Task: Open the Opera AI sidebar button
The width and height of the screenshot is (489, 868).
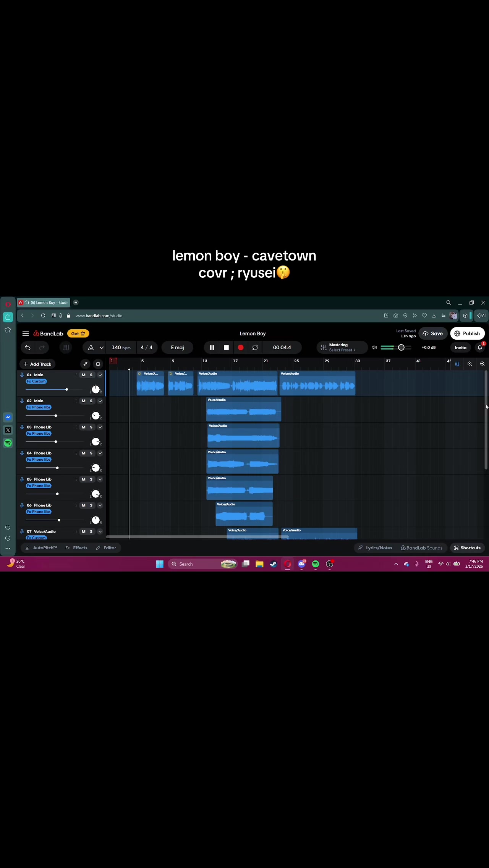Action: point(481,316)
